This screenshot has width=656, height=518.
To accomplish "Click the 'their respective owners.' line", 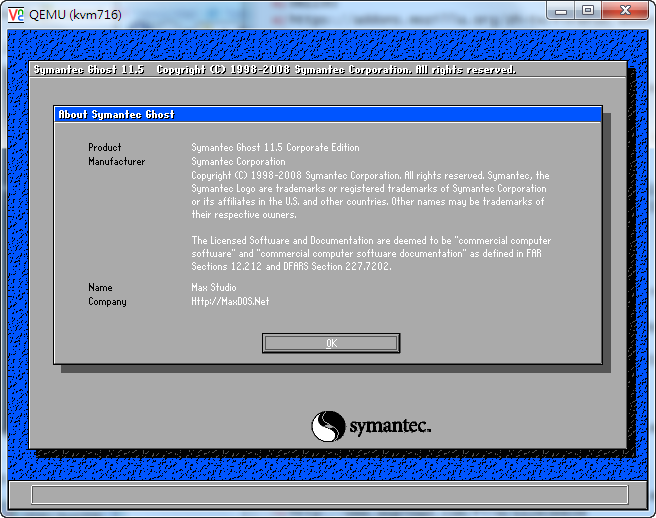I will tap(244, 215).
